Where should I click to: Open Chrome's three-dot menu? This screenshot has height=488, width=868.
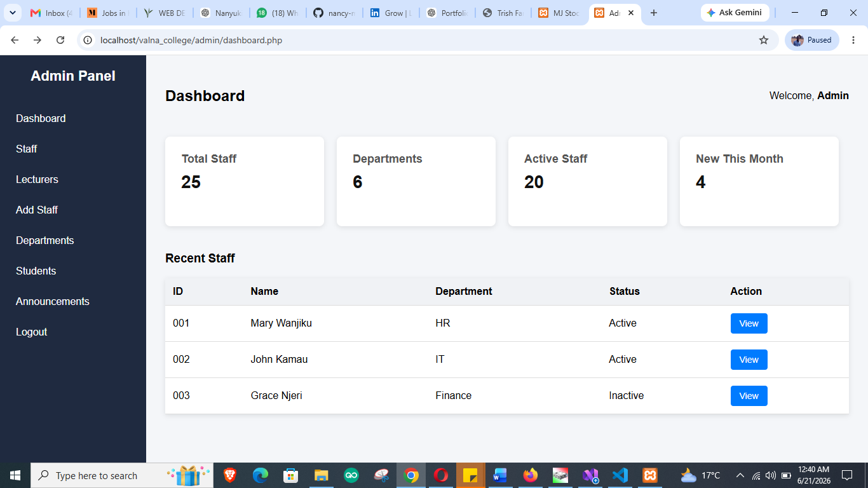[853, 40]
